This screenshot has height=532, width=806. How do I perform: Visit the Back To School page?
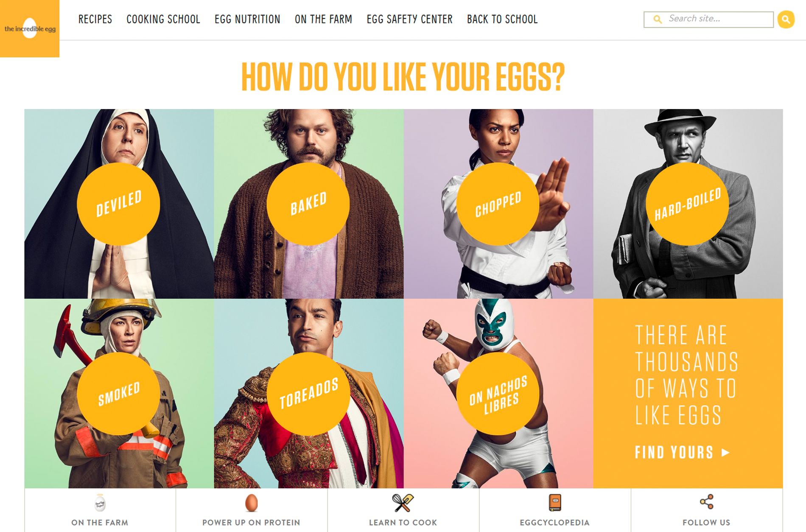502,20
